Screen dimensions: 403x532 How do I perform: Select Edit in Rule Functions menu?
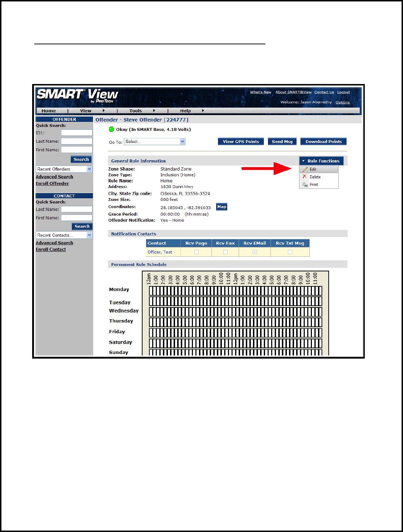[319, 169]
